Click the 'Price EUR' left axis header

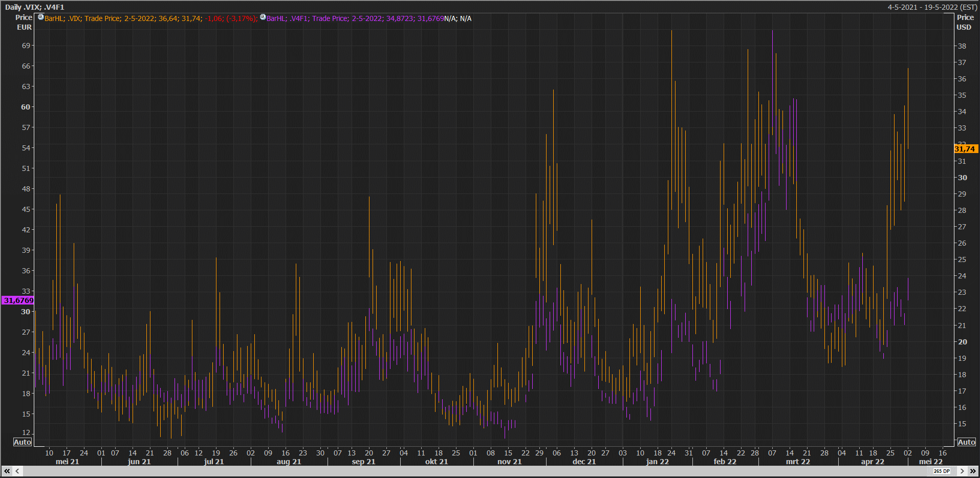(x=24, y=22)
